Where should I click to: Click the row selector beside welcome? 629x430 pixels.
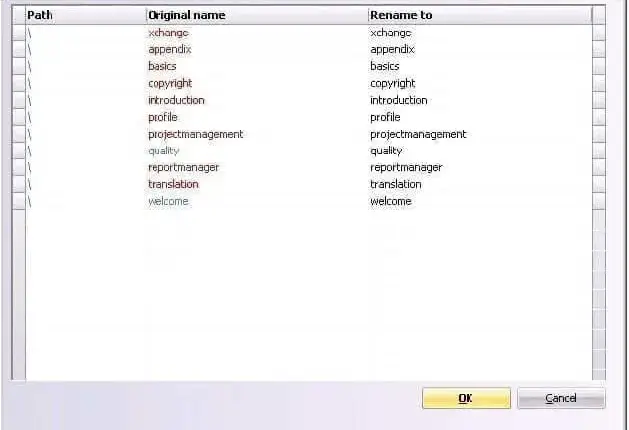click(x=19, y=201)
